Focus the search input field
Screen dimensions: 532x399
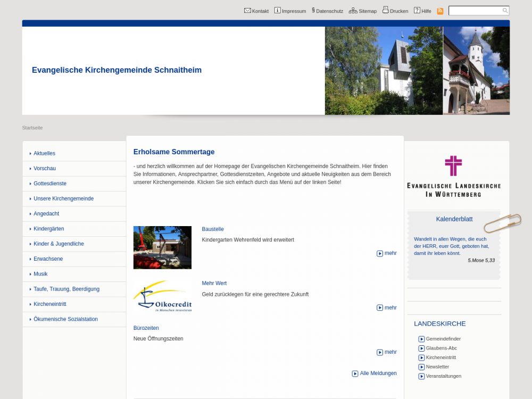(x=475, y=11)
